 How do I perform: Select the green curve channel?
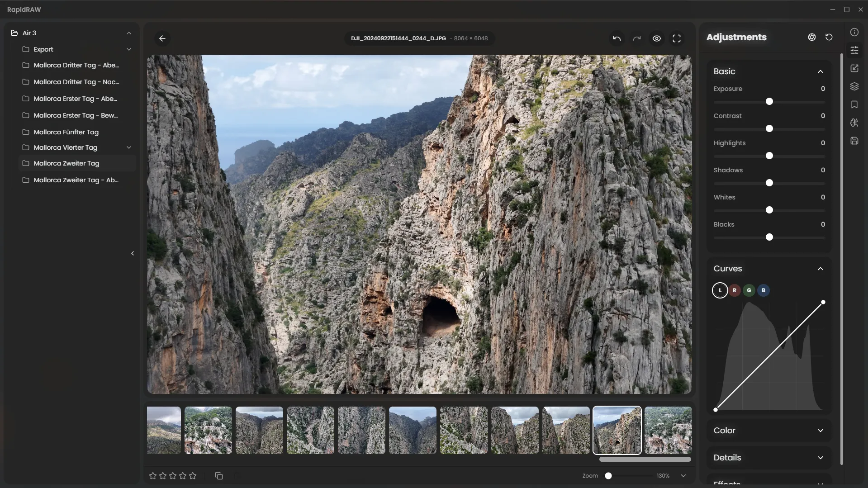(x=749, y=290)
